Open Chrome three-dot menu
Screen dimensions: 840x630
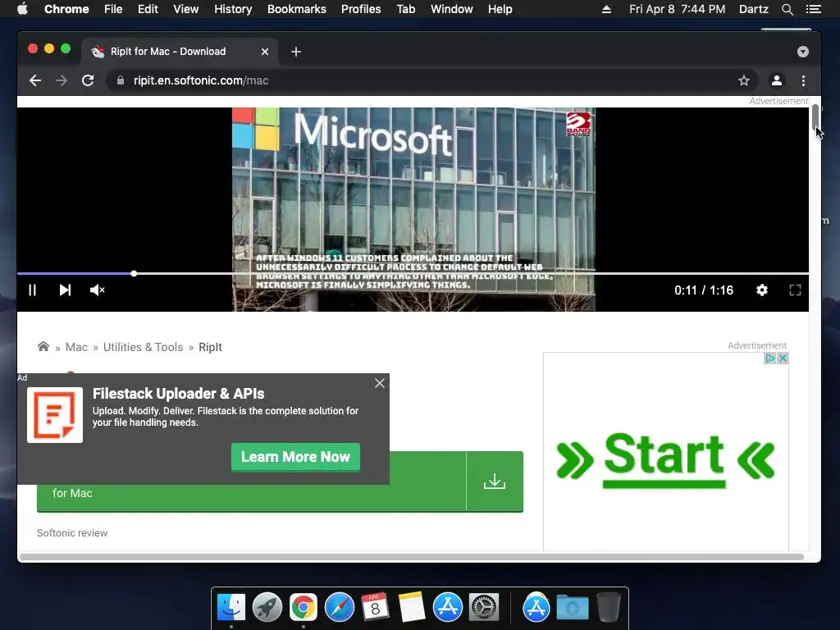[x=803, y=80]
